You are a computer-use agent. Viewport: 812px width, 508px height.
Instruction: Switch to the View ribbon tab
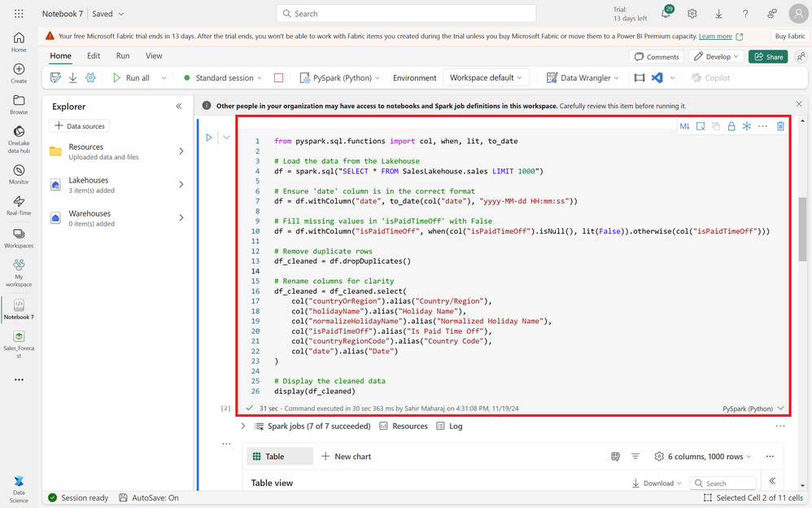(x=154, y=56)
